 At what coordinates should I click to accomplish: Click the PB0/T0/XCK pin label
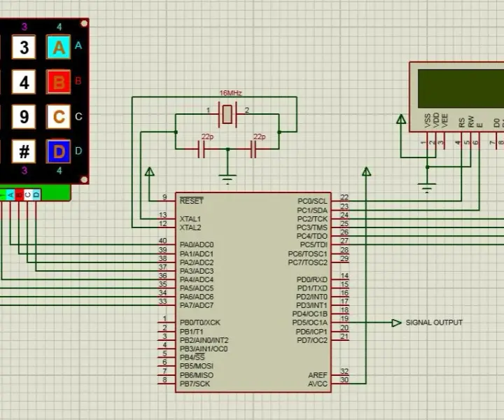200,323
